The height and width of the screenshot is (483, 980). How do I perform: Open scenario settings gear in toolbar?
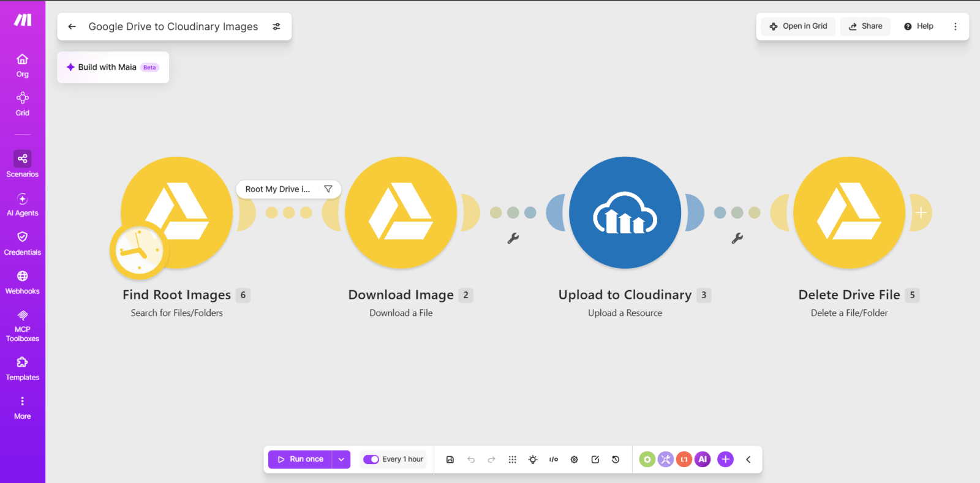[x=575, y=459]
